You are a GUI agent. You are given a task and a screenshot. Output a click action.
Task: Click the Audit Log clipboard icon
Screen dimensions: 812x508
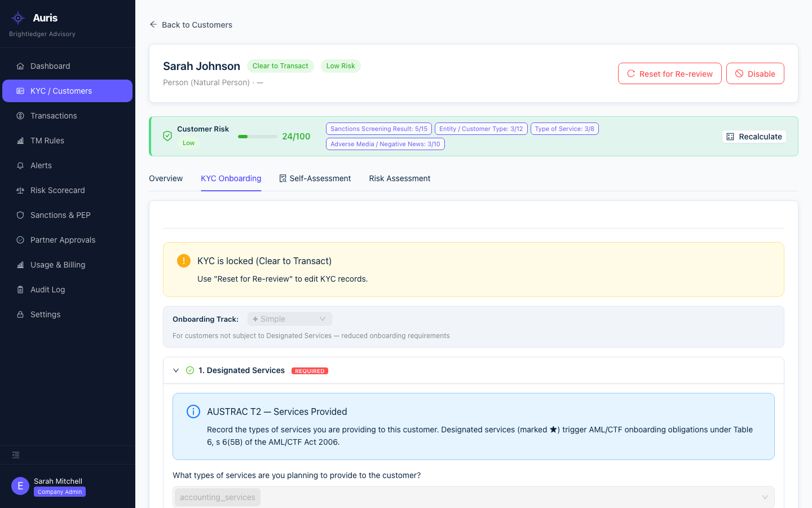(x=20, y=290)
